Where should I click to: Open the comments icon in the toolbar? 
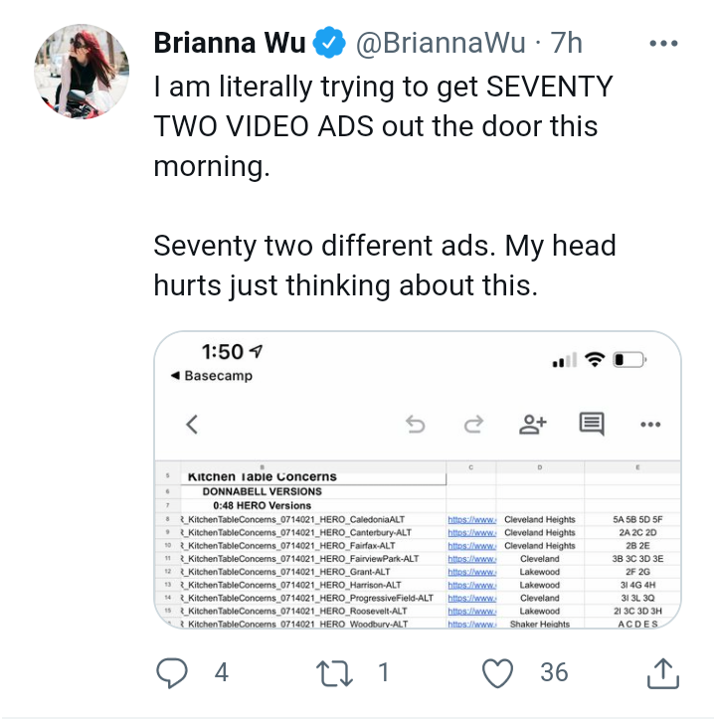[592, 424]
